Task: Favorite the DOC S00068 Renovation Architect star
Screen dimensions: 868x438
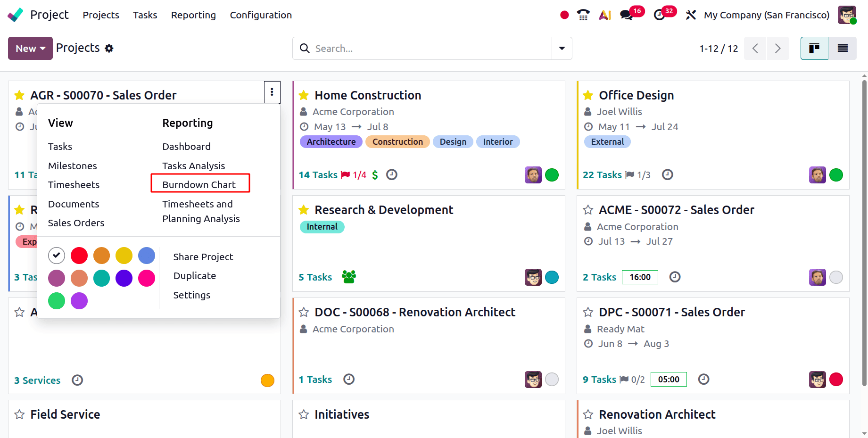Action: click(304, 312)
